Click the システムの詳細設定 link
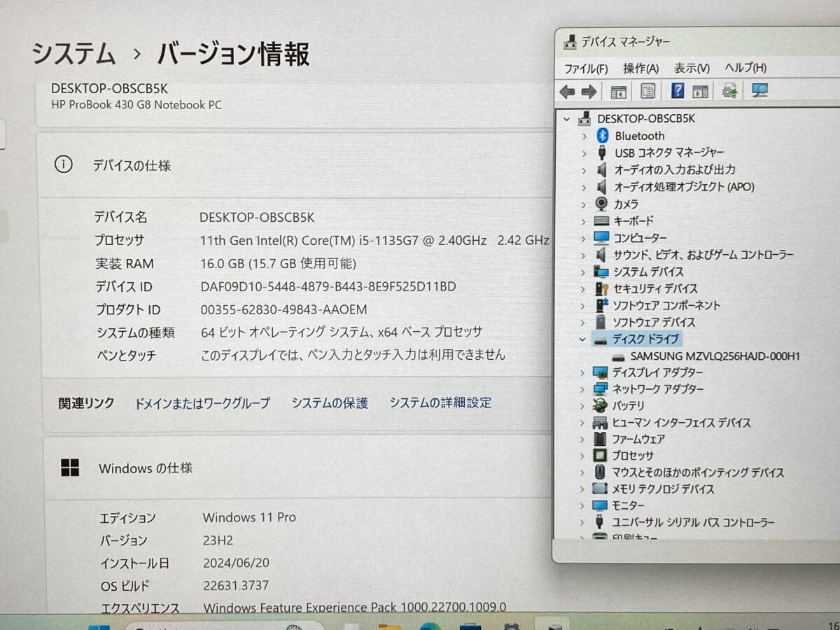Viewport: 840px width, 630px height. [440, 402]
